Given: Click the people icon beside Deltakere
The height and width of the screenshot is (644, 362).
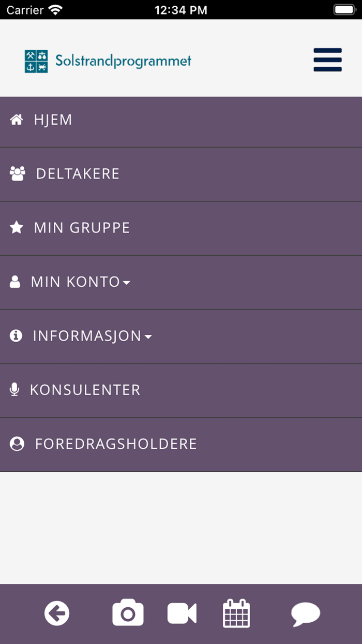Looking at the screenshot, I should click(x=18, y=174).
